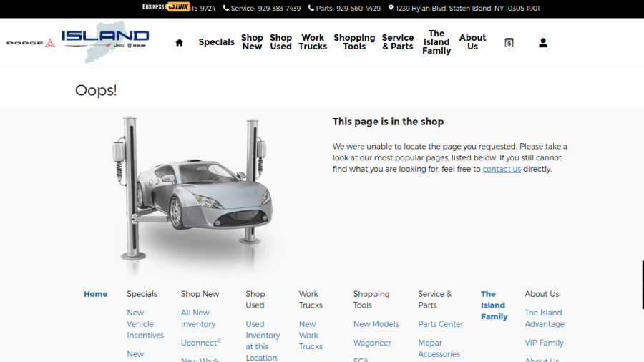Image resolution: width=644 pixels, height=362 pixels.
Task: Click the Parts phone icon
Action: click(x=311, y=8)
